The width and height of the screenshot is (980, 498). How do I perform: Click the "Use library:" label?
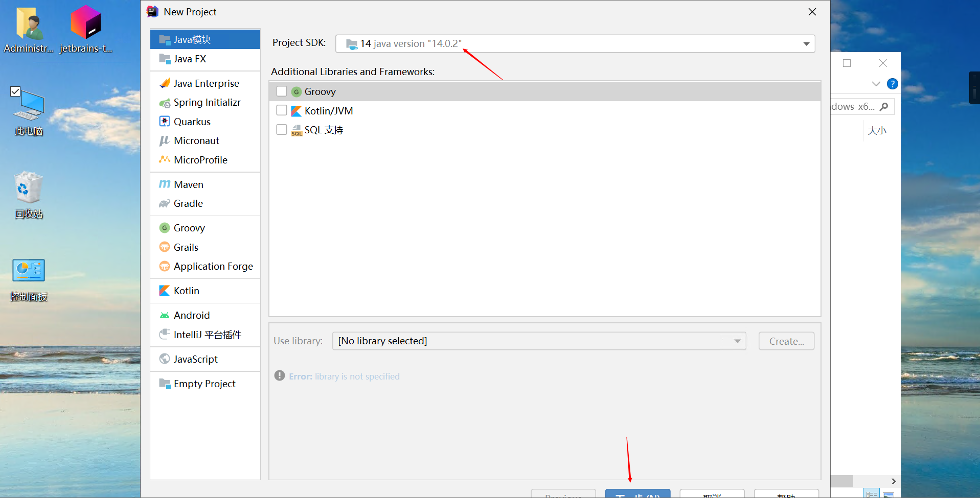pos(298,341)
